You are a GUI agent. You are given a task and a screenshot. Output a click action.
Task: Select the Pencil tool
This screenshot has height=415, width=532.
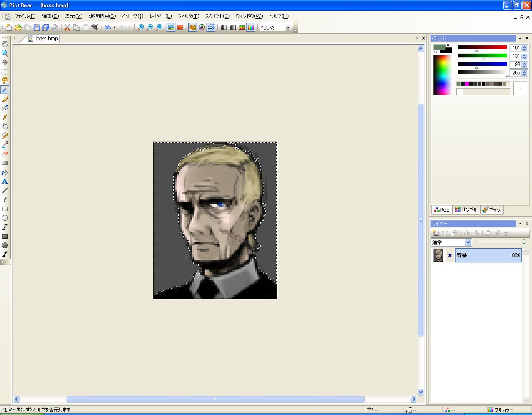point(5,117)
